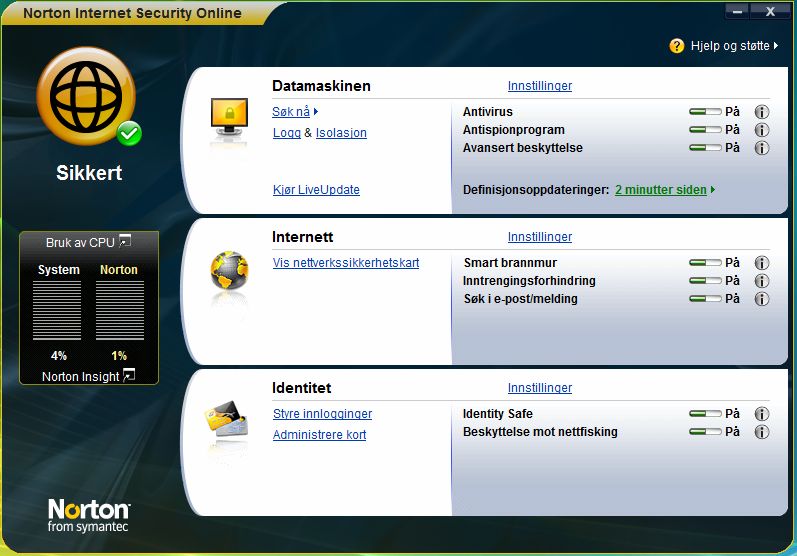Open the Logg link
Viewport: 797px width, 556px height.
(x=287, y=133)
